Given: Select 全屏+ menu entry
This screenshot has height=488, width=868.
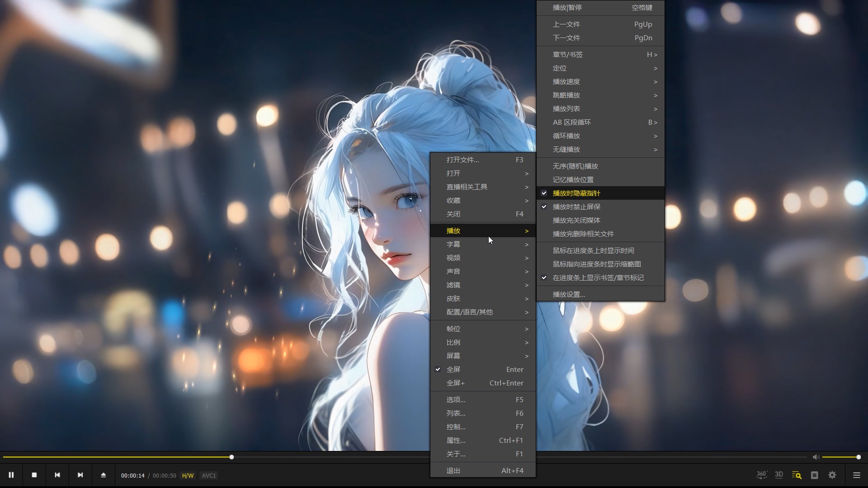Looking at the screenshot, I should click(483, 383).
